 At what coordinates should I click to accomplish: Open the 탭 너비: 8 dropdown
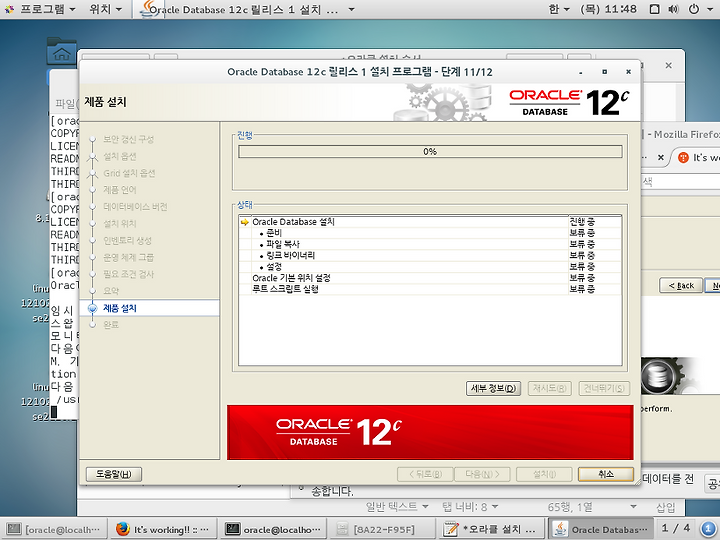(x=470, y=506)
